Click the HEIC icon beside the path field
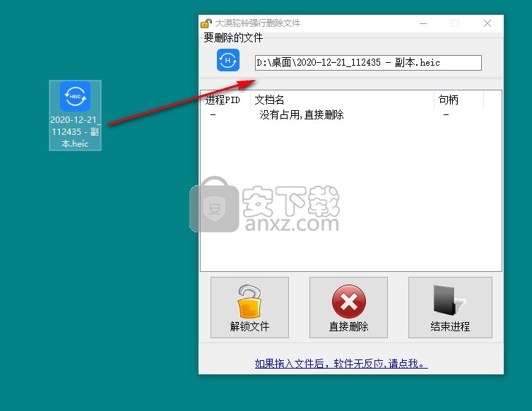Screen dimensions: 532x411 point(228,61)
